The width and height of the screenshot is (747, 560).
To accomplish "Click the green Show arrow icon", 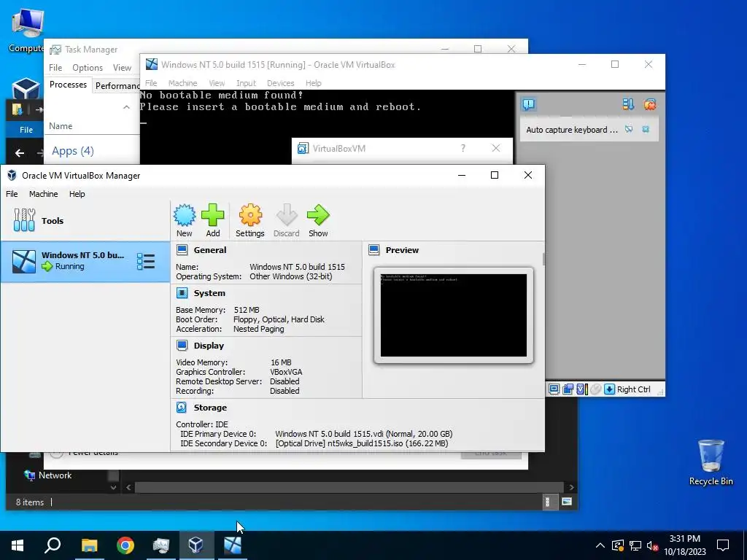I will [318, 215].
